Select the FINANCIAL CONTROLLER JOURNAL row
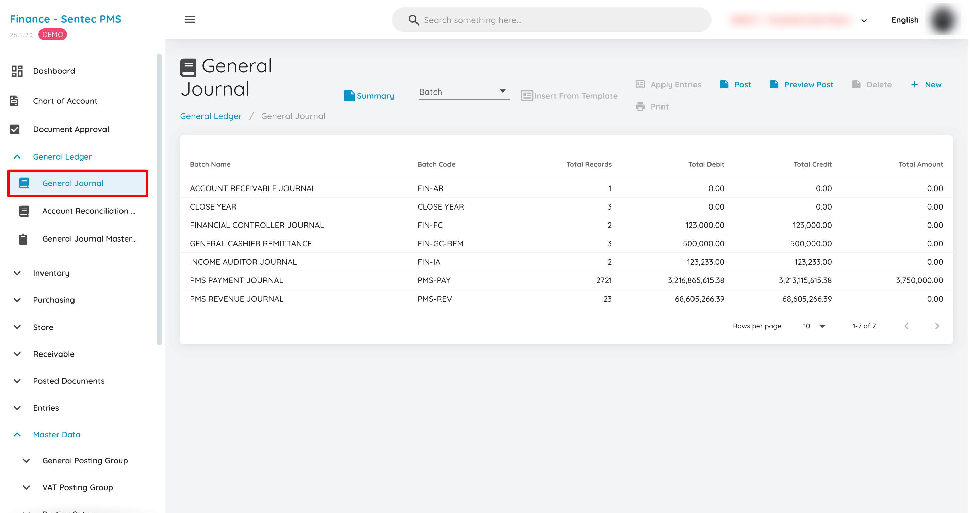Screen dimensions: 980x513 [566, 225]
